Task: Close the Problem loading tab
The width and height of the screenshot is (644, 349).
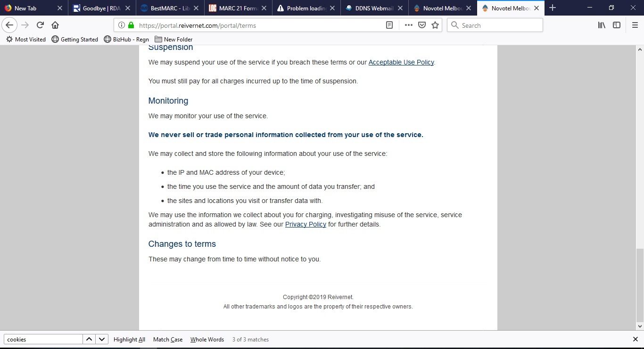Action: (x=332, y=8)
